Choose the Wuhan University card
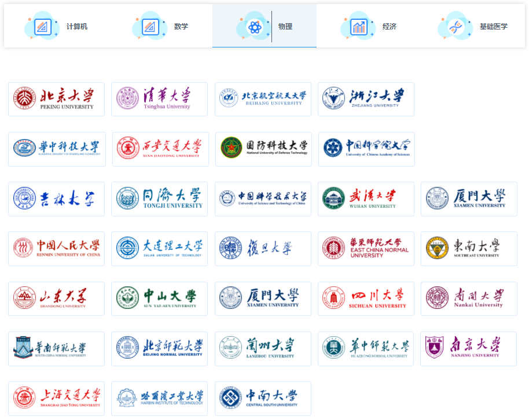Screen dimensions: 529x420 pyautogui.click(x=366, y=199)
